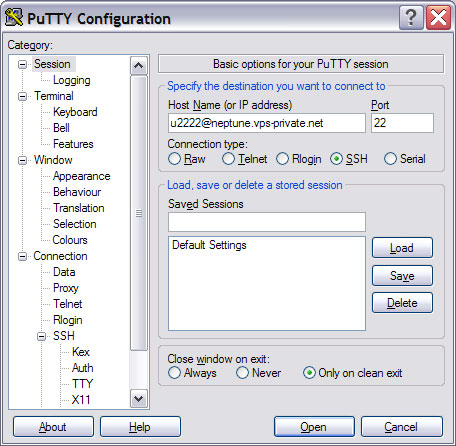Click the PuTTY icon in title bar

coord(14,17)
